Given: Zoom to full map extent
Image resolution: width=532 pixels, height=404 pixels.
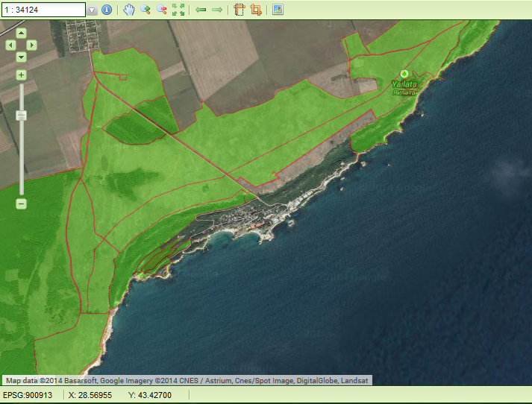Looking at the screenshot, I should click(x=178, y=10).
